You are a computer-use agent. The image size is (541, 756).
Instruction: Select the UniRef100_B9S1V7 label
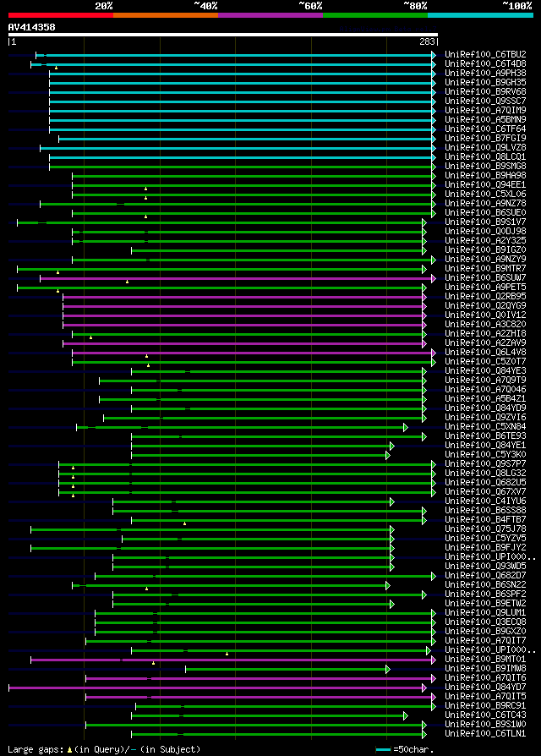(485, 222)
